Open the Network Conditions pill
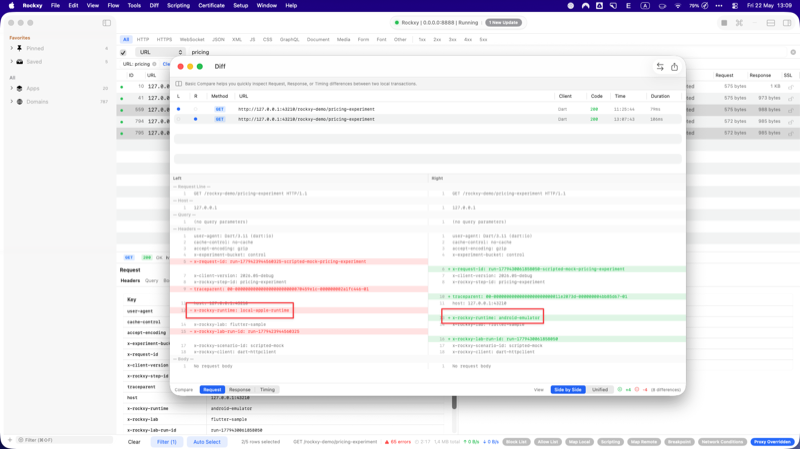Viewport: 800px width, 449px height. [x=722, y=442]
